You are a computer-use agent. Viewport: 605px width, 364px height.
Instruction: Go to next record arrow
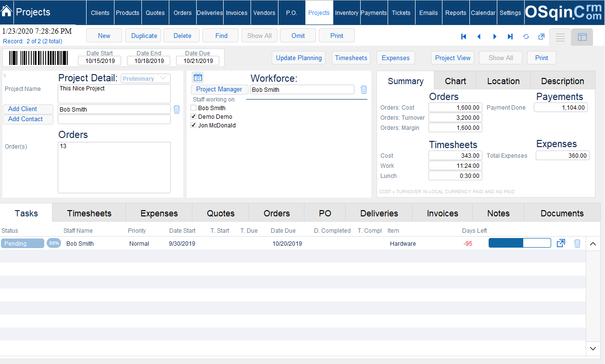click(495, 37)
